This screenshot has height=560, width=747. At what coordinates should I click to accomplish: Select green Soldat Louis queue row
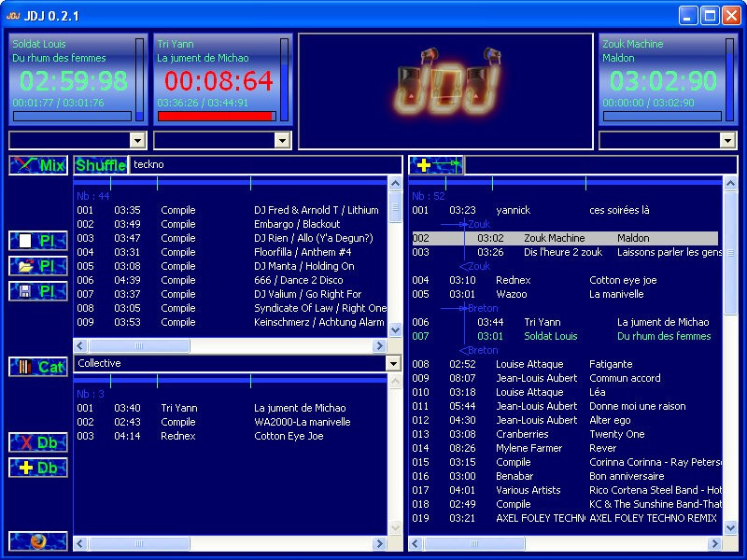[566, 336]
